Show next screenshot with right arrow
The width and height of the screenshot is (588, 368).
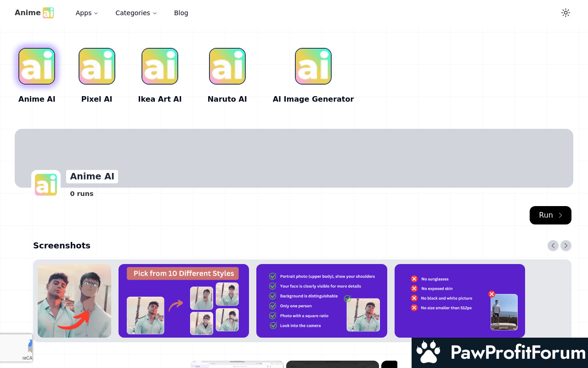pos(566,246)
